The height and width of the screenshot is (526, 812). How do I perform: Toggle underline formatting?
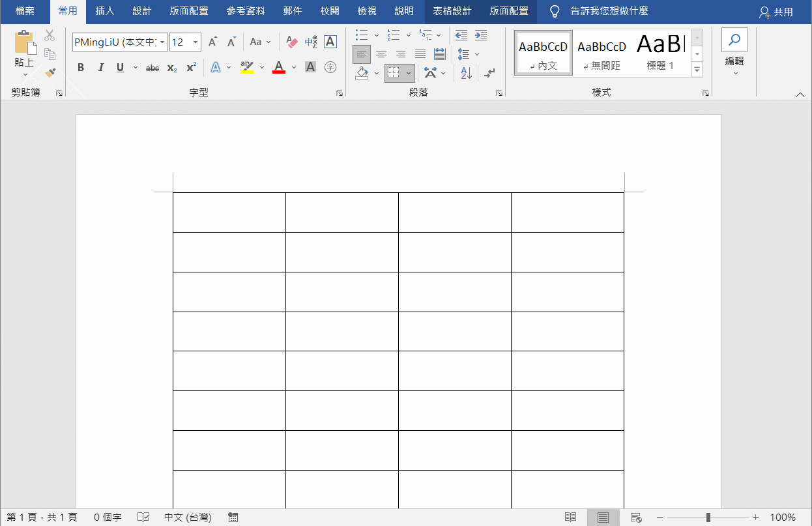pyautogui.click(x=120, y=67)
